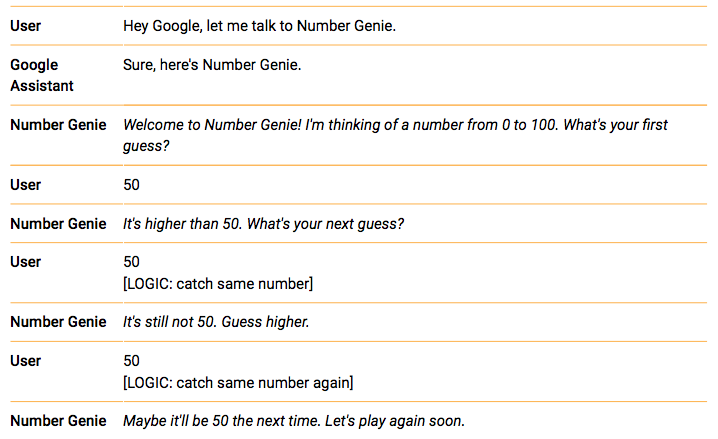This screenshot has width=718, height=439.
Task: Click the 50 above '[LOGIC: catch same number]'
Action: click(131, 262)
